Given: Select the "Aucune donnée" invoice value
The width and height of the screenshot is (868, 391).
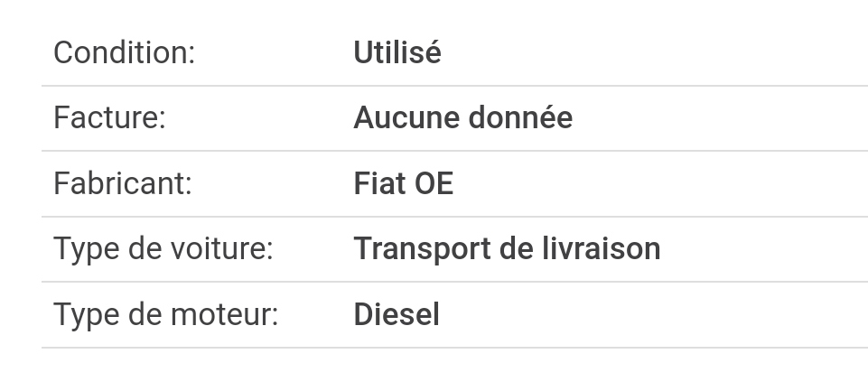Looking at the screenshot, I should coord(462,117).
